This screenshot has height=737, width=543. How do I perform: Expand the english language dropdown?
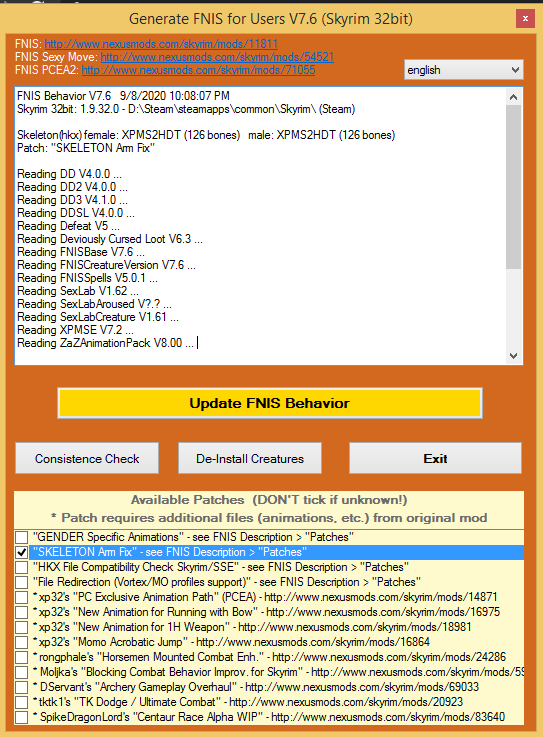[x=464, y=70]
